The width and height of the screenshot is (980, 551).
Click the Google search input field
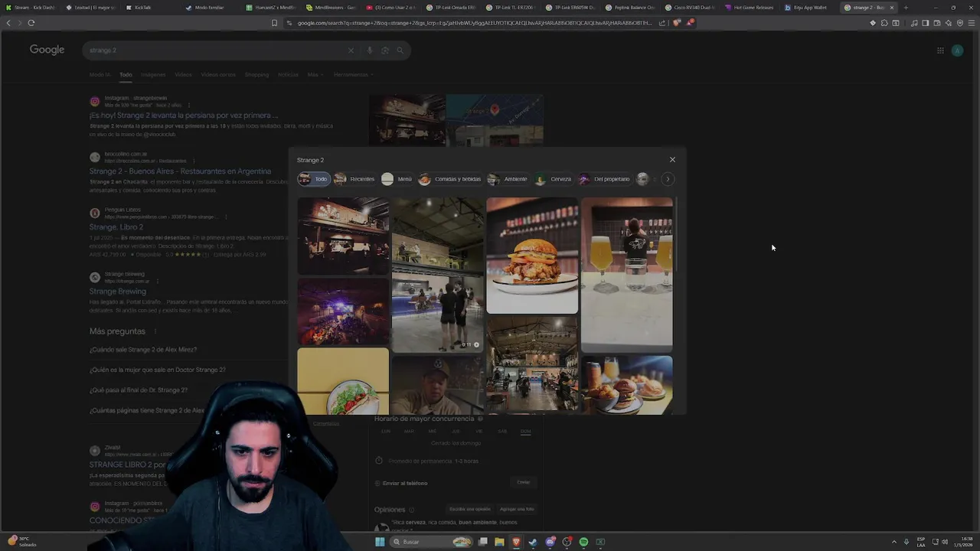tap(216, 51)
